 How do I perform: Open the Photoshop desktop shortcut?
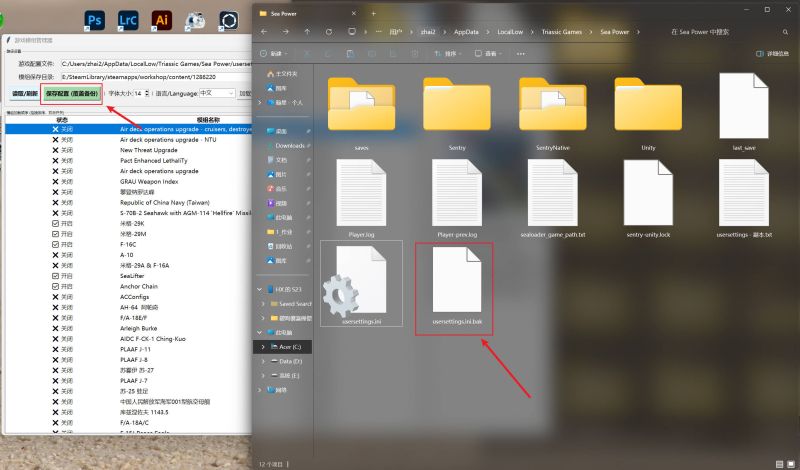(95, 20)
